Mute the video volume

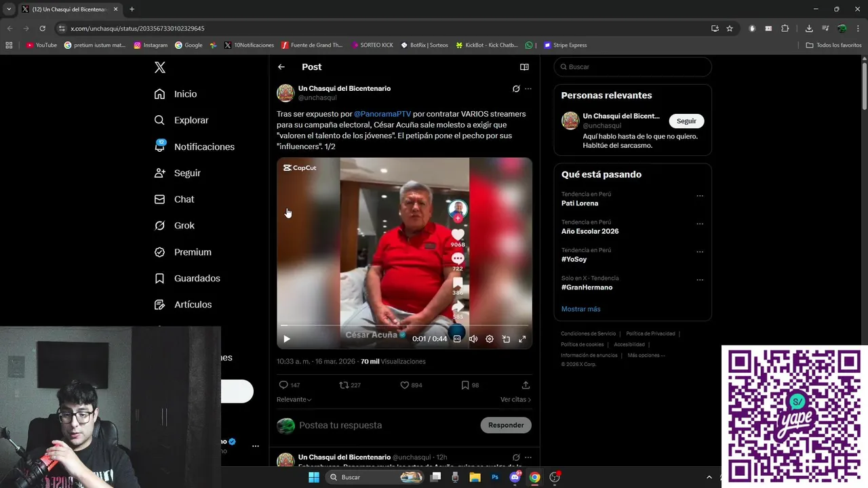pyautogui.click(x=473, y=339)
